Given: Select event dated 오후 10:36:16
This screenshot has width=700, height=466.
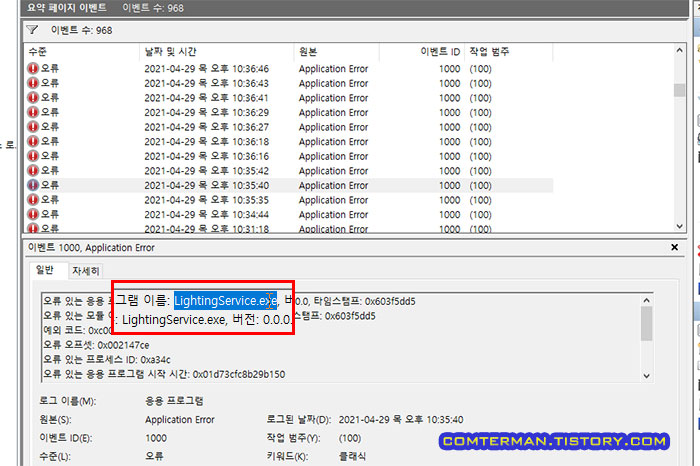Looking at the screenshot, I should (x=289, y=156).
